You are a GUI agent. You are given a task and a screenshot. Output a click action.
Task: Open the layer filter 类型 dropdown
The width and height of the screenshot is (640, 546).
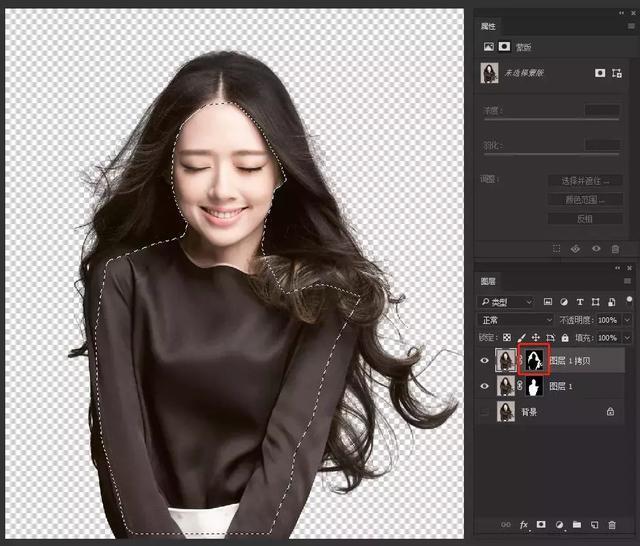(x=508, y=301)
